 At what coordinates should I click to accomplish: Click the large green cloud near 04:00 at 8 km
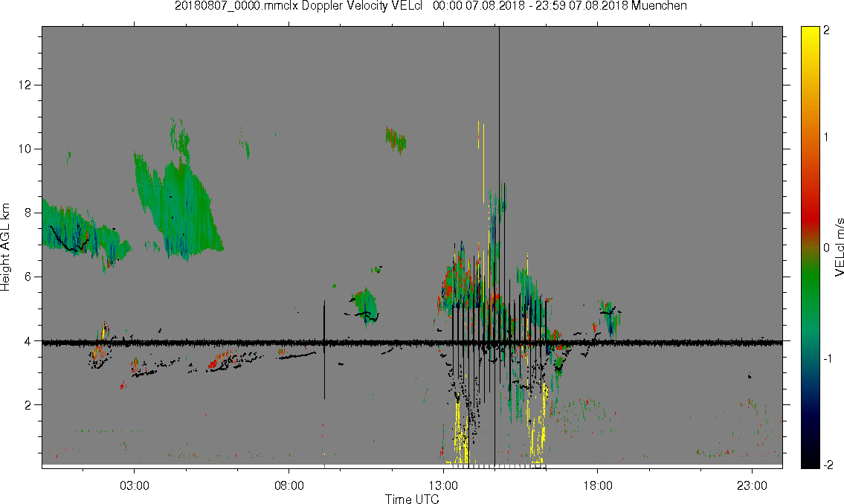point(178,210)
